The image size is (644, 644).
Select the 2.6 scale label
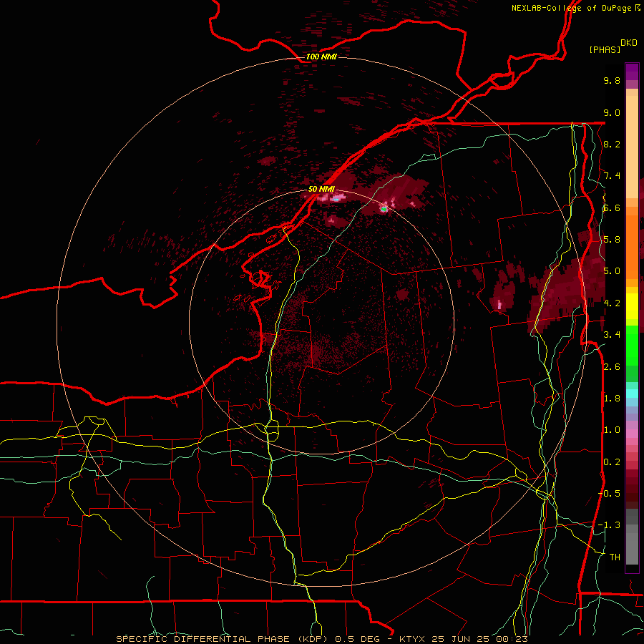[x=612, y=367]
